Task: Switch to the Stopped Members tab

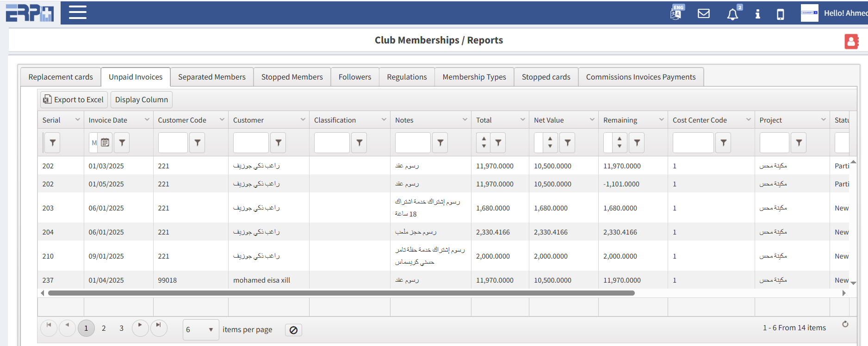Action: (292, 77)
